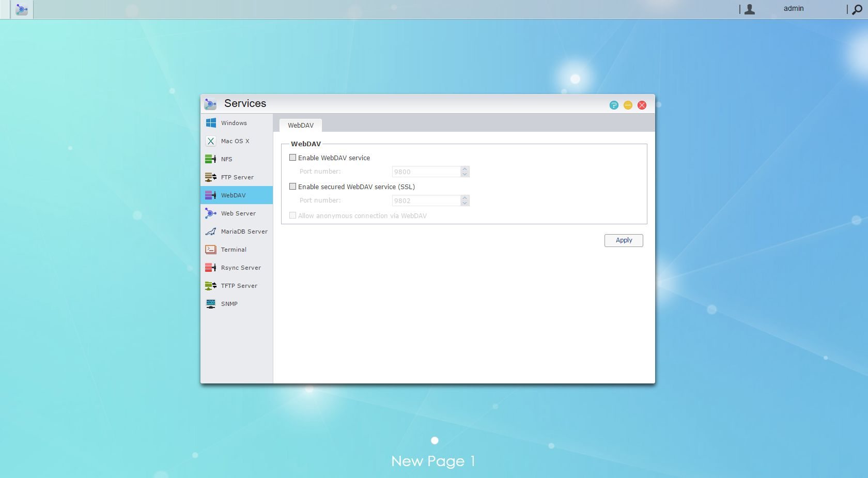Click the help question mark icon
Image resolution: width=868 pixels, height=478 pixels.
tap(614, 105)
